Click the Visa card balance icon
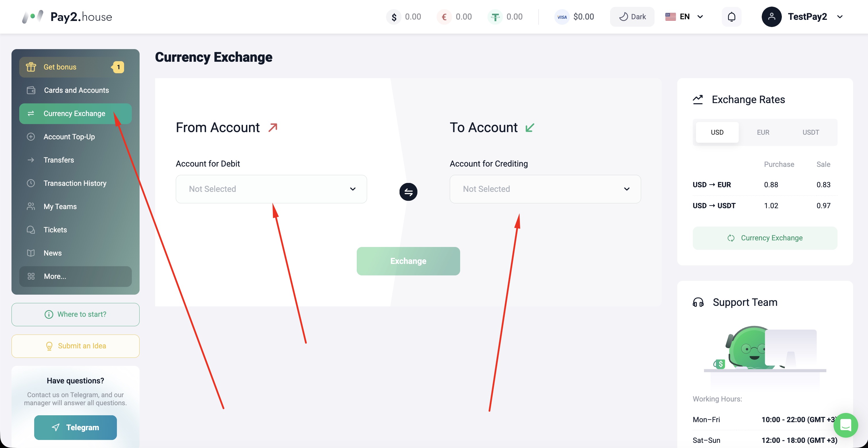The image size is (868, 448). [562, 17]
